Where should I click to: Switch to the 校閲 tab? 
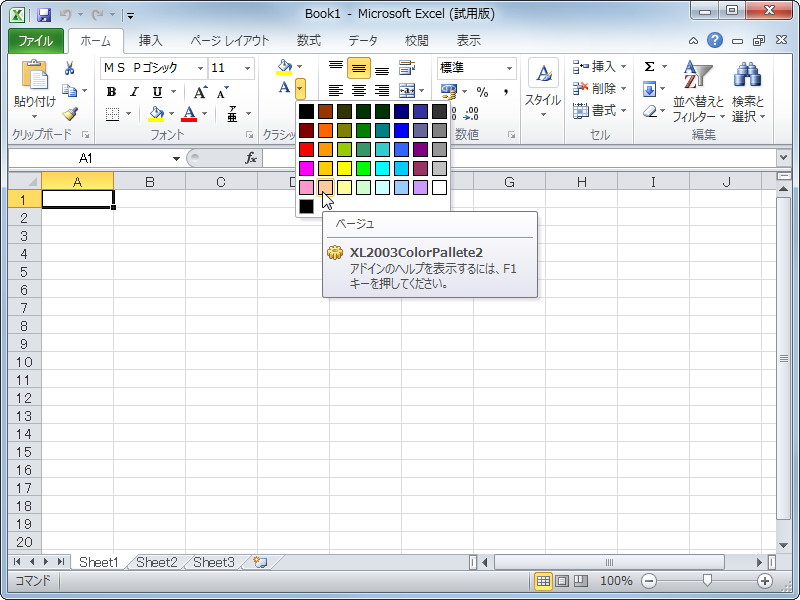tap(416, 41)
